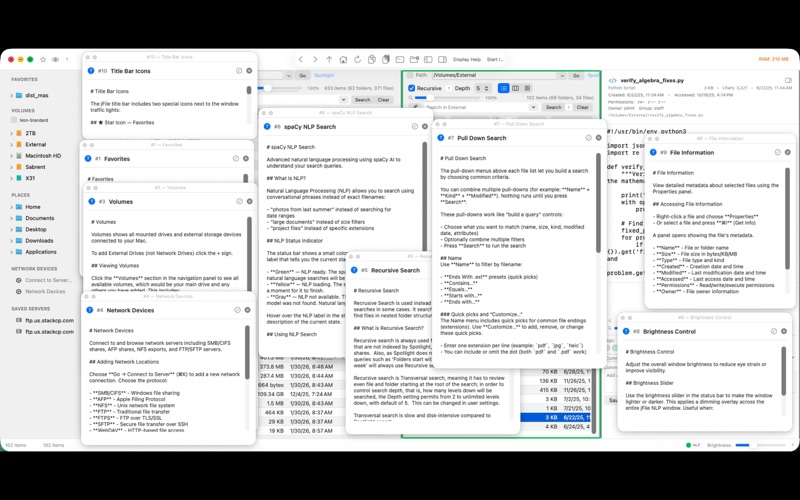Click the /Volumes/External path input field
Image resolution: width=800 pixels, height=500 pixels.
[x=494, y=76]
